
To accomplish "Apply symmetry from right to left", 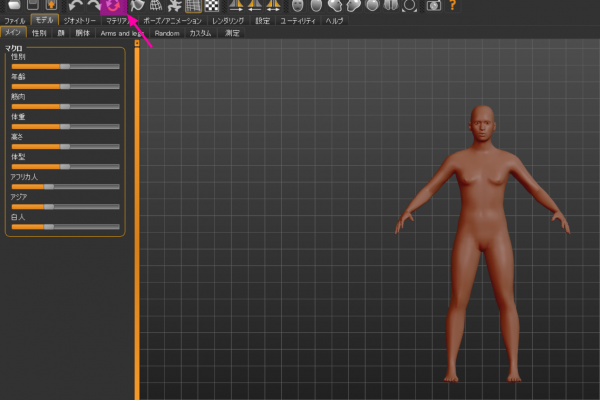I will 236,5.
